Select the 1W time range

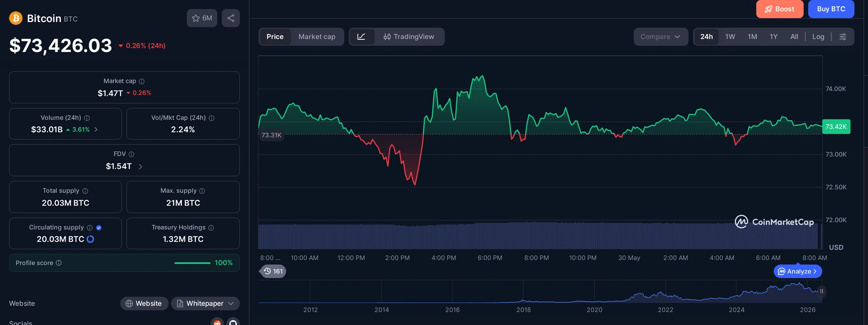(x=730, y=37)
